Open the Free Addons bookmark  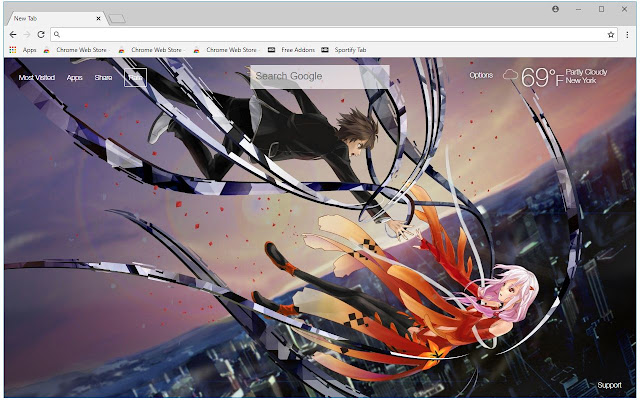coord(291,50)
